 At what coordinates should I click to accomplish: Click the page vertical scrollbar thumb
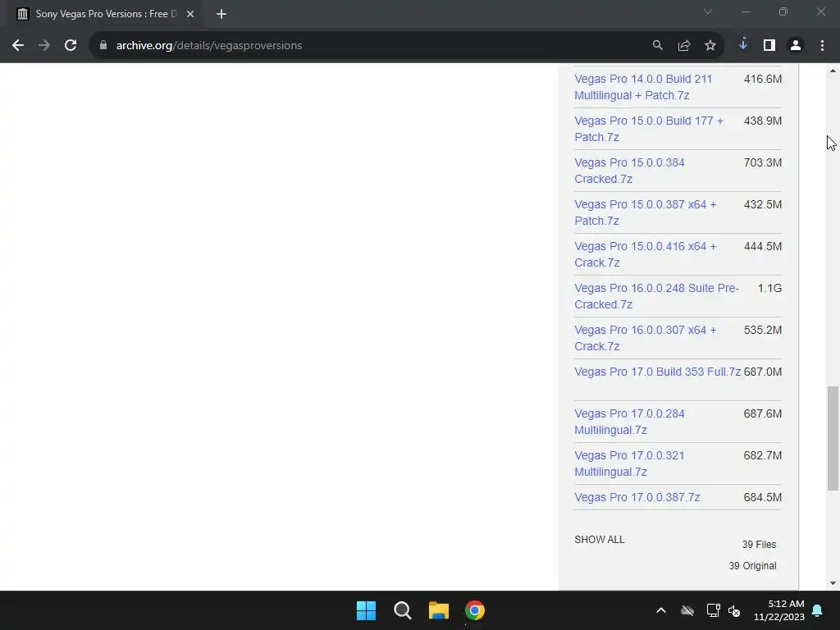coord(833,438)
